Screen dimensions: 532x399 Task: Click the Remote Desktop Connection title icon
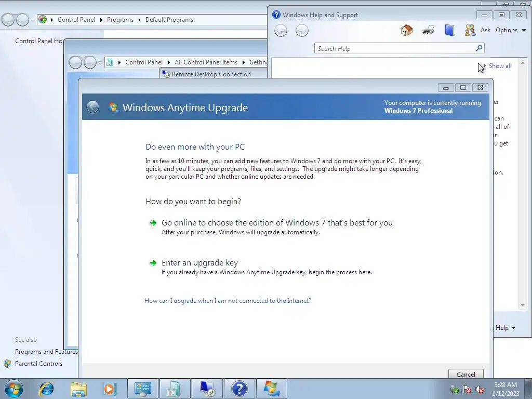[x=166, y=74]
